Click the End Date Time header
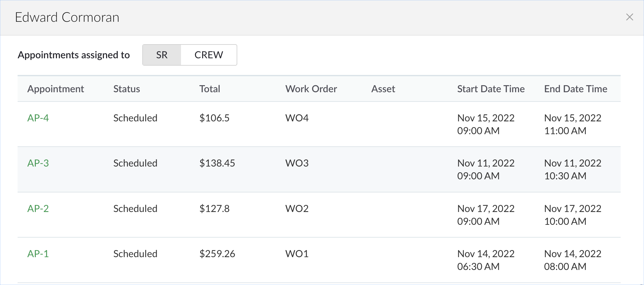 tap(576, 89)
